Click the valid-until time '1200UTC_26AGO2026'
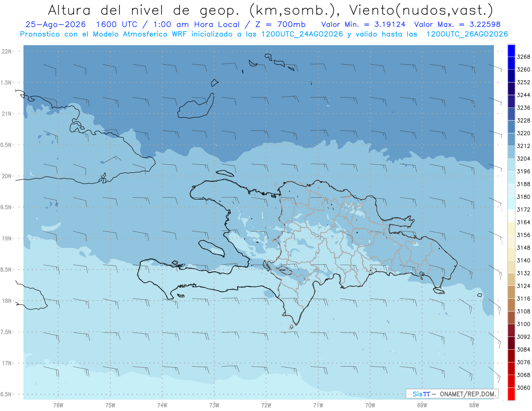 tap(467, 34)
